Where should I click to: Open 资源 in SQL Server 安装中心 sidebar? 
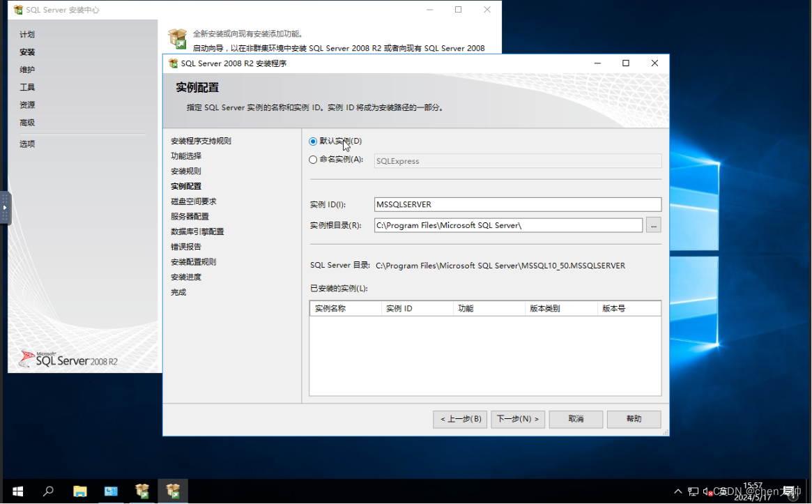tap(27, 105)
